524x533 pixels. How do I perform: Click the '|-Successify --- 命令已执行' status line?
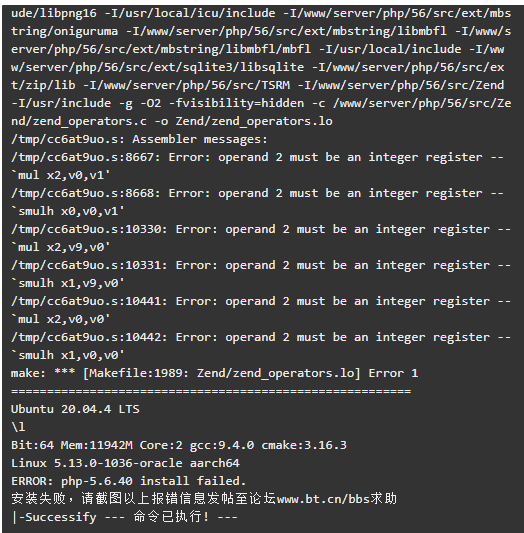click(x=124, y=517)
